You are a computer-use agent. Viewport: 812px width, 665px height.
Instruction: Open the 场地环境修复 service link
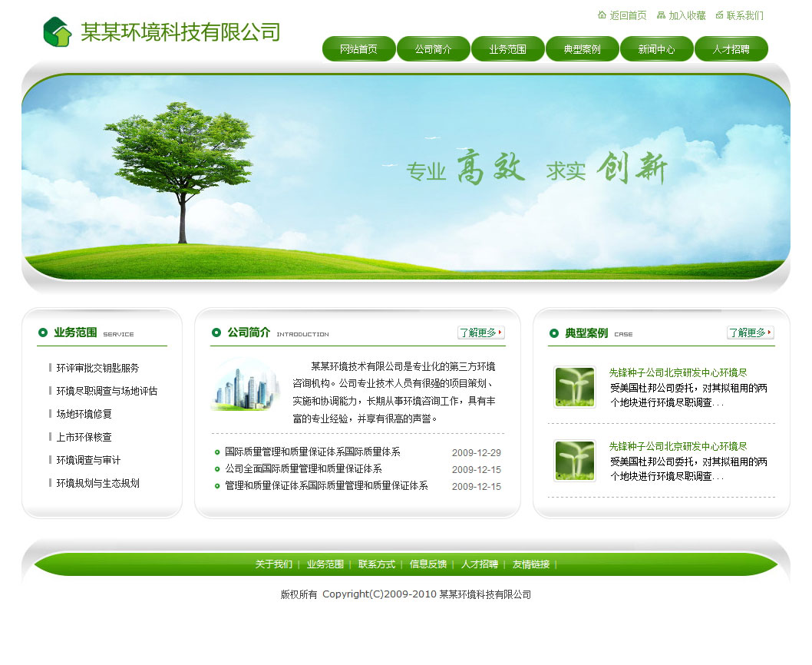point(84,414)
